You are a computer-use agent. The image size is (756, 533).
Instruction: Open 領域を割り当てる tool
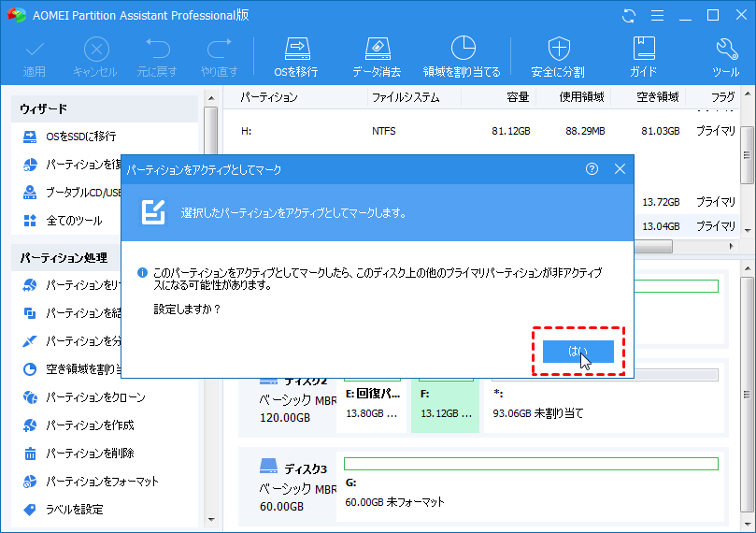pos(462,58)
